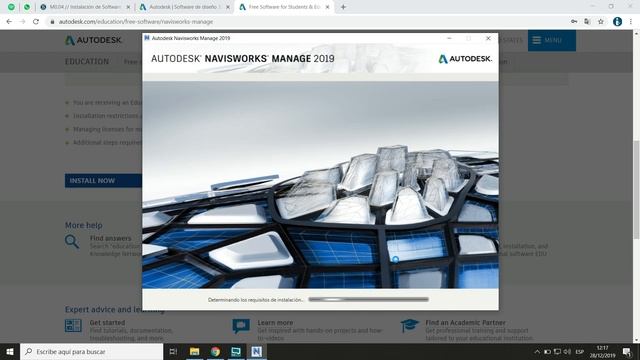The width and height of the screenshot is (640, 360).
Task: Open saved passwords key icon
Action: (574, 22)
